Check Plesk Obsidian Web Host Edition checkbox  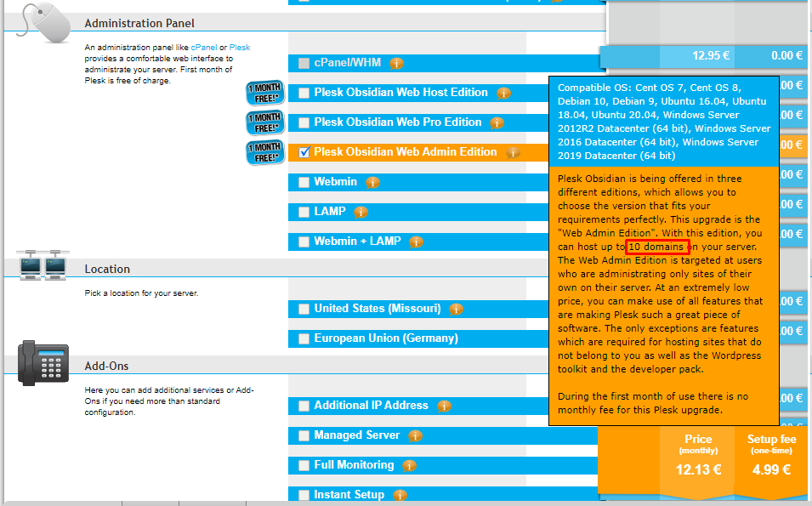[x=304, y=93]
